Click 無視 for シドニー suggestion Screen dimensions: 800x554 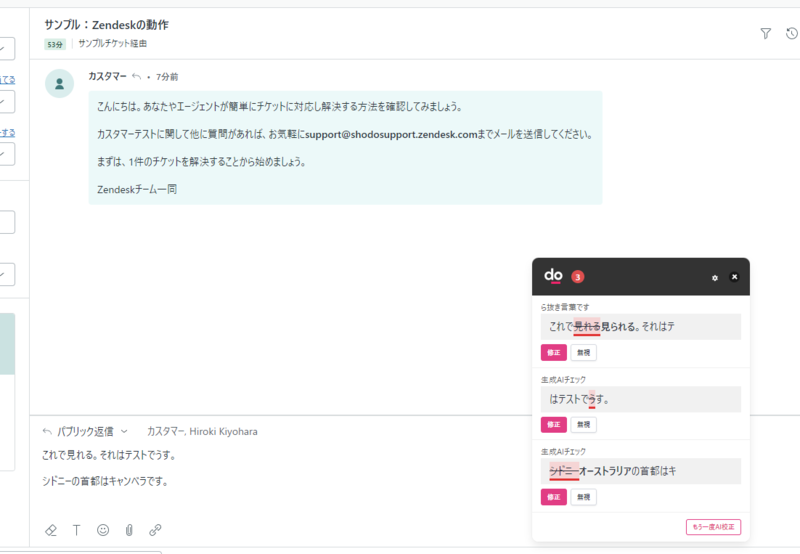(583, 497)
